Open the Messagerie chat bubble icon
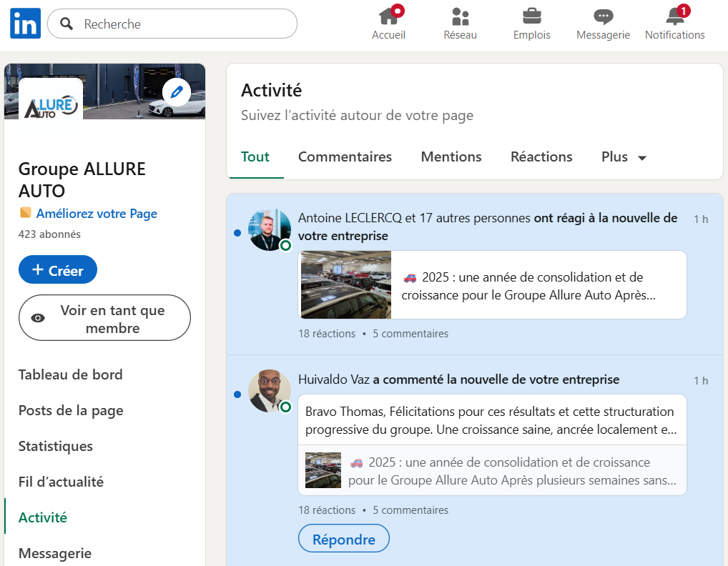 coord(603,16)
